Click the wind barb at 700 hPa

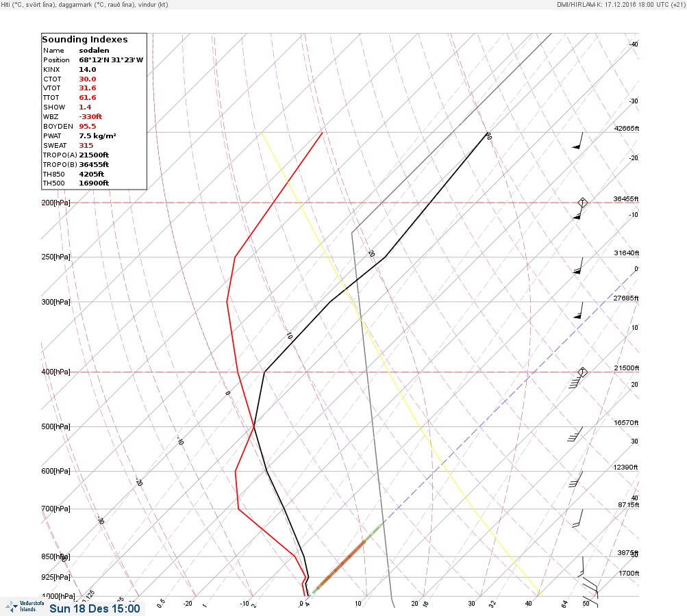click(x=578, y=517)
